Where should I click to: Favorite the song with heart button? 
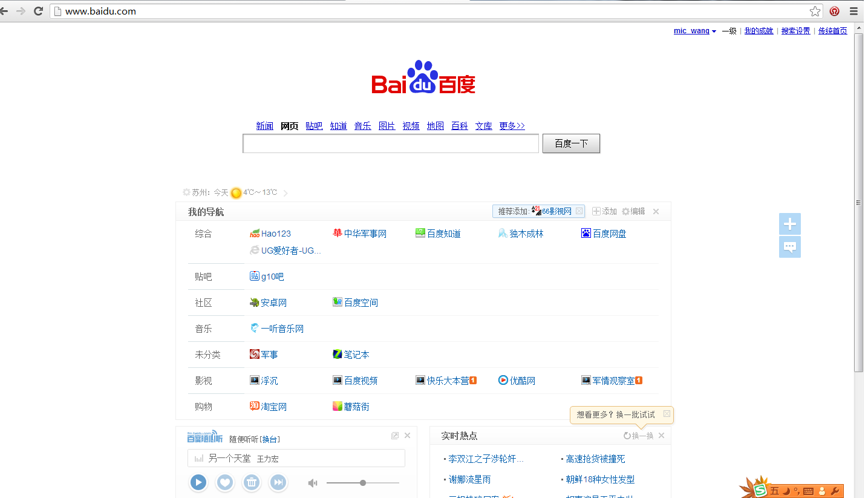[x=225, y=482]
